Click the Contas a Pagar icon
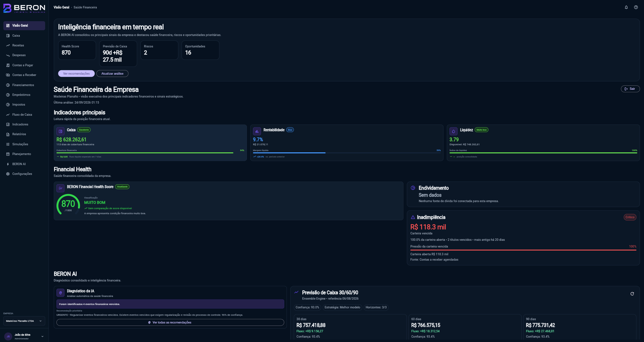Screen dimensions: 644x342 click(x=8, y=65)
